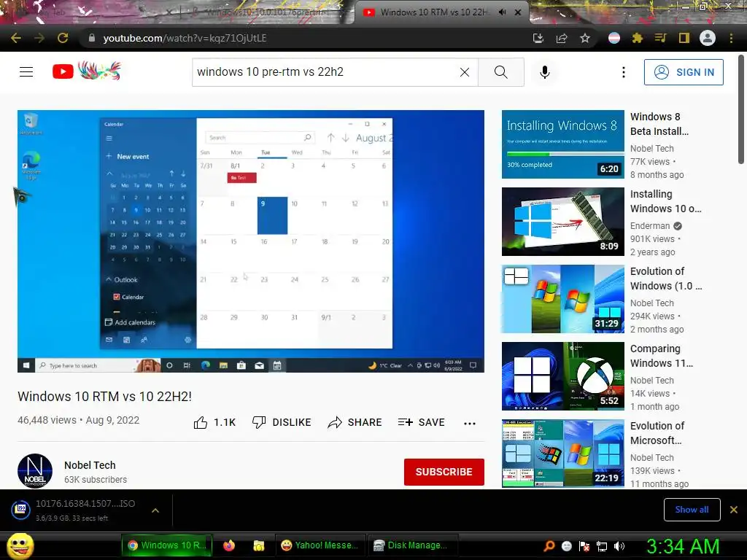The image size is (747, 560).
Task: Mute the tab using its speaker icon
Action: point(502,12)
